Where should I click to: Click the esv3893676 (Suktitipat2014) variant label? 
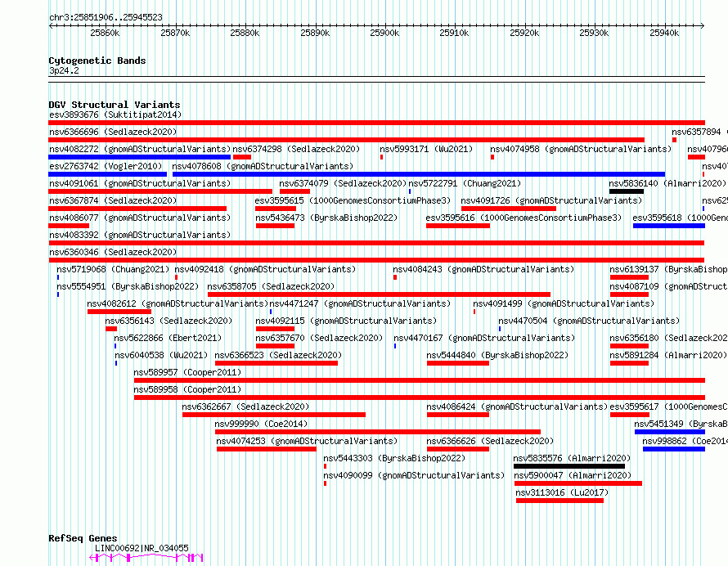pos(115,115)
